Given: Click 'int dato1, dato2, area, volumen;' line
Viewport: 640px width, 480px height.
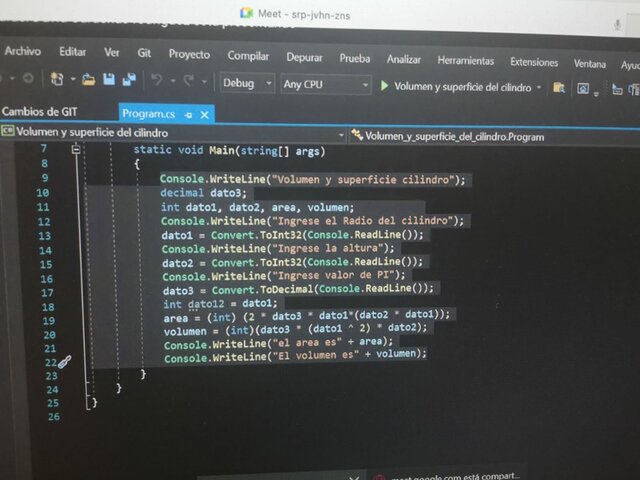Looking at the screenshot, I should click(257, 207).
